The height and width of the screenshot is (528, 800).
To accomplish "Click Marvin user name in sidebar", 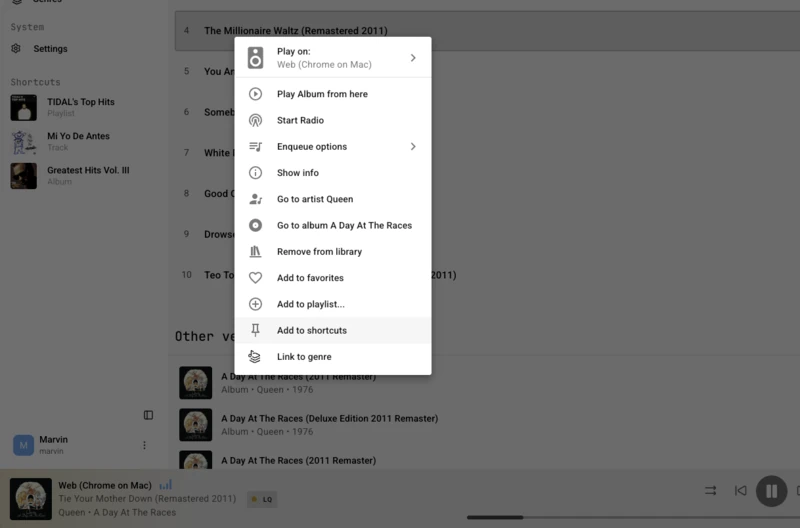I will point(54,439).
